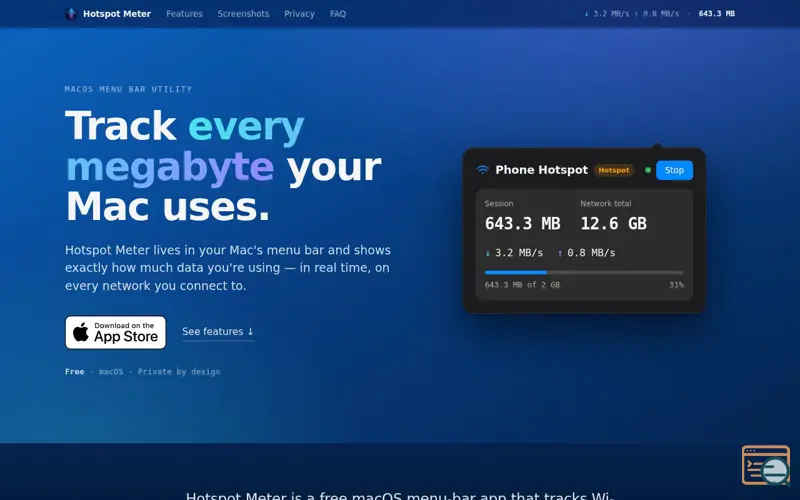The height and width of the screenshot is (500, 800).
Task: Click the Download on the App Store badge
Action: pyautogui.click(x=115, y=332)
